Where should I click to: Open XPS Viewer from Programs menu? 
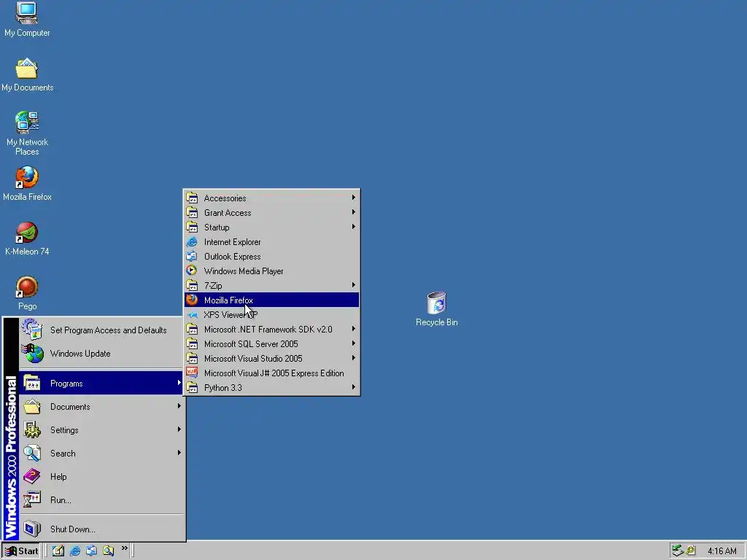coord(271,314)
